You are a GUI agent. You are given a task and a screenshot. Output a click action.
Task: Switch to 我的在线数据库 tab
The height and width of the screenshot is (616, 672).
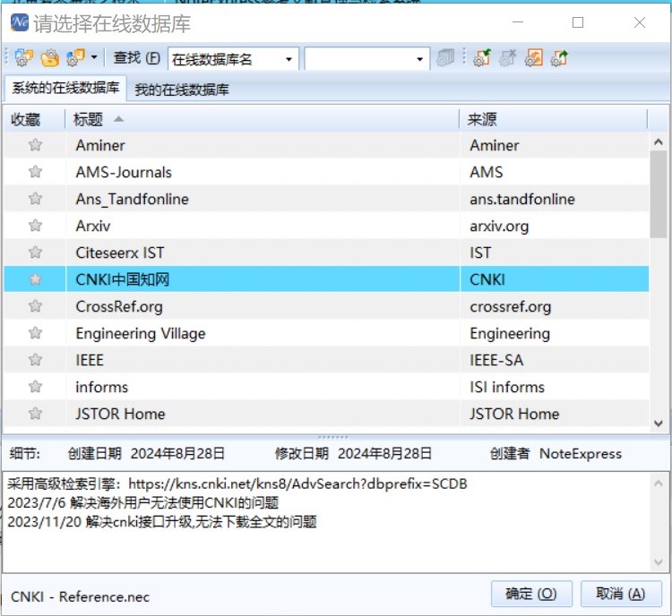tap(182, 90)
